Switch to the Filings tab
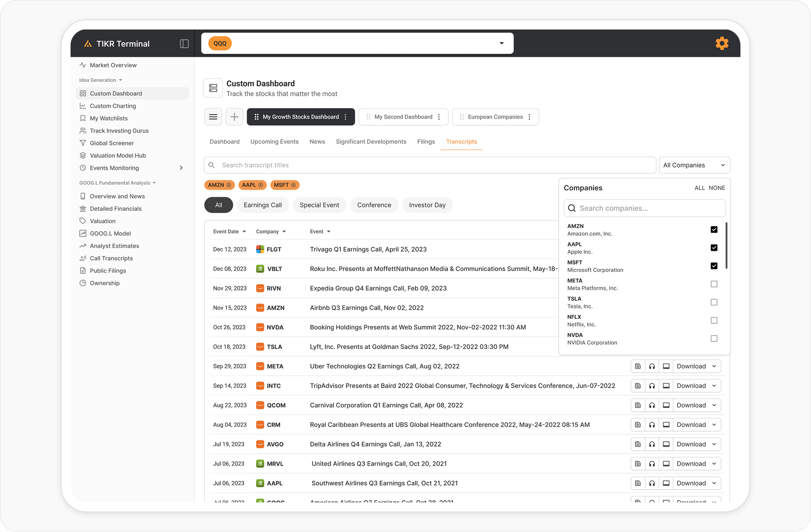 pos(426,142)
